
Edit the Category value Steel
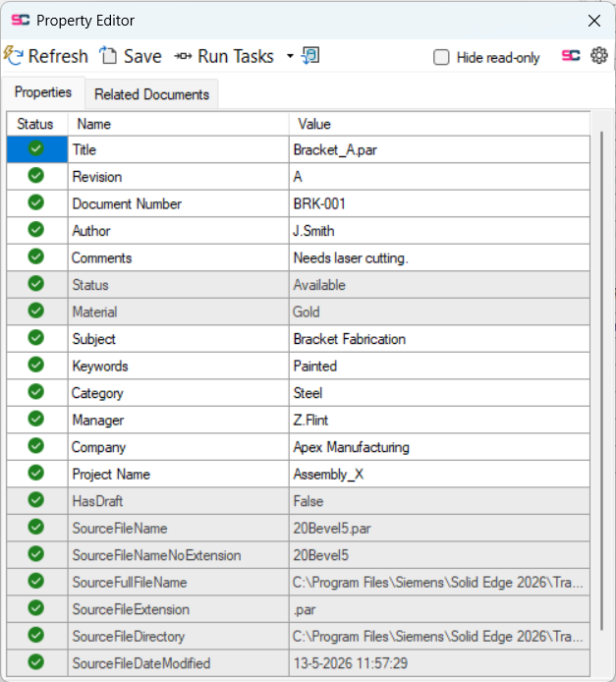click(x=439, y=393)
